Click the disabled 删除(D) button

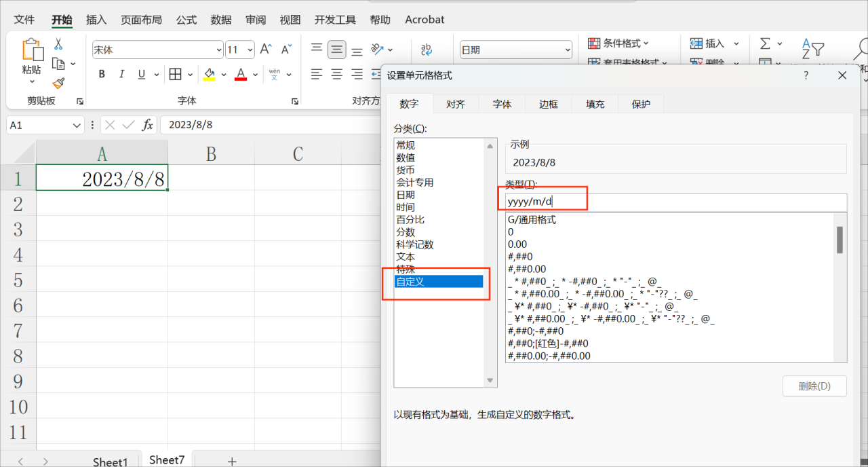coord(814,386)
